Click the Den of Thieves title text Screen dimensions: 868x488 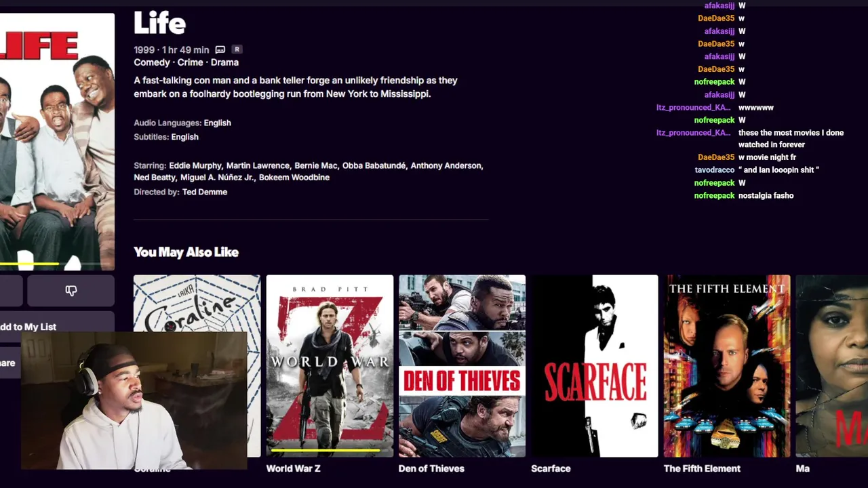[x=431, y=468]
